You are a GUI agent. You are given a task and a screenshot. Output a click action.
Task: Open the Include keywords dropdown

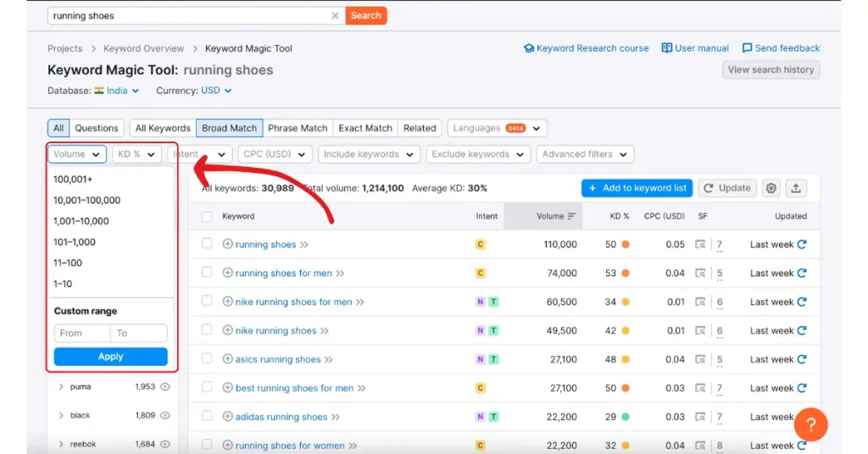click(x=369, y=154)
